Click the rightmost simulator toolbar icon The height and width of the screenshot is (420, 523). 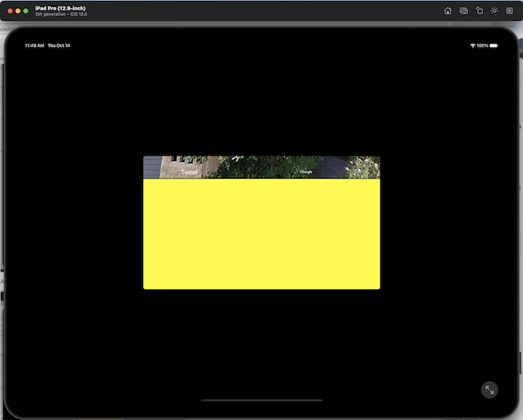(509, 11)
